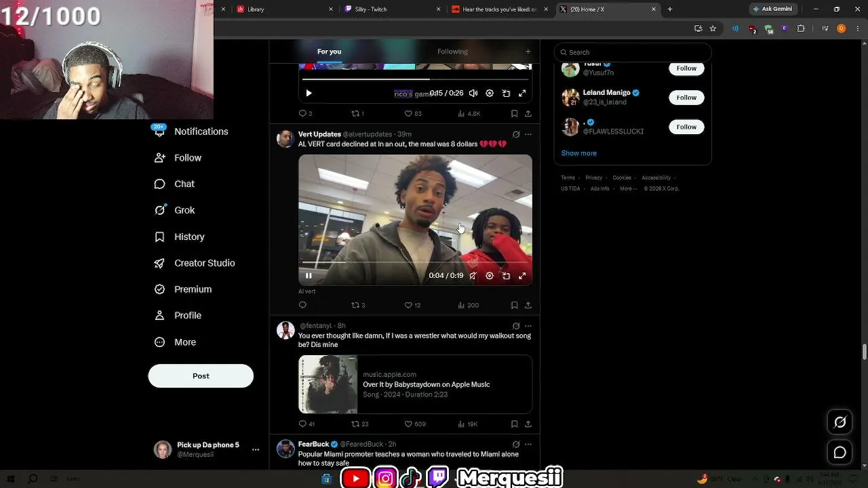Open the Chat messages page
The width and height of the screenshot is (868, 488).
pyautogui.click(x=175, y=184)
